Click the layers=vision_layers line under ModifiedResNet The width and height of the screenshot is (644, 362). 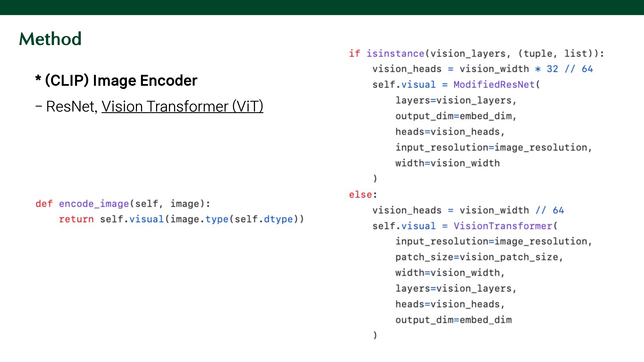point(456,100)
